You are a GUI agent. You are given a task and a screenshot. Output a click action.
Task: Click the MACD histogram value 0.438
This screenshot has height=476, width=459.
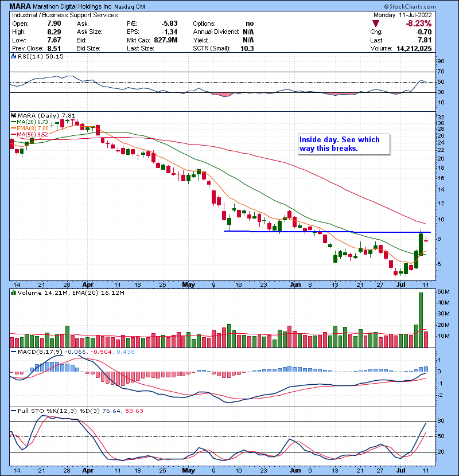pos(126,352)
